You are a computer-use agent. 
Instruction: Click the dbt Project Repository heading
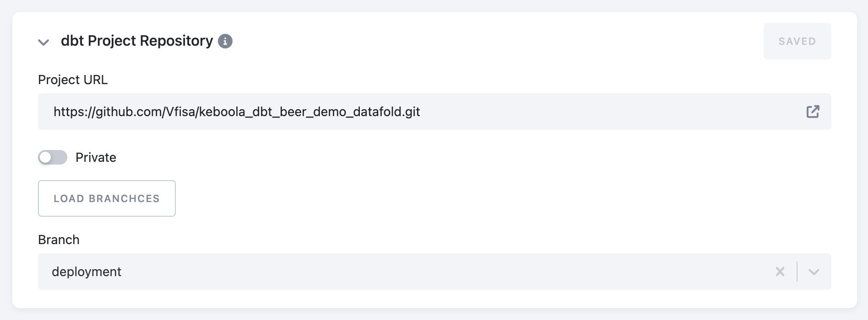137,41
